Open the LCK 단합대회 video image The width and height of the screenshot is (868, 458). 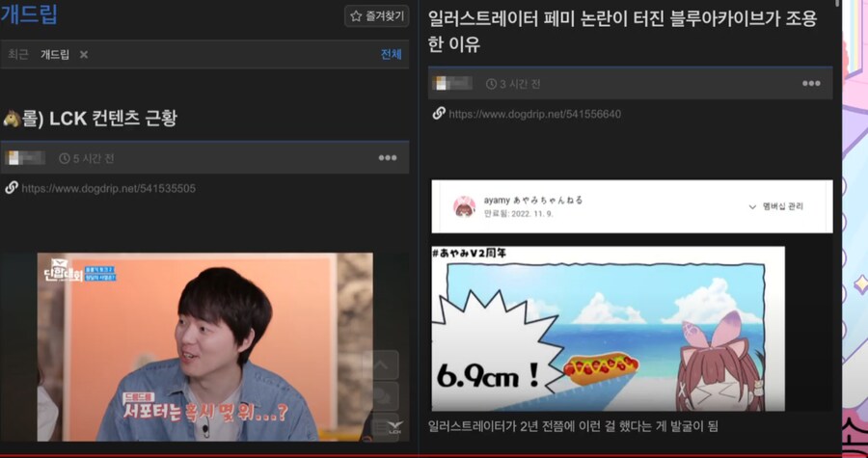point(204,347)
